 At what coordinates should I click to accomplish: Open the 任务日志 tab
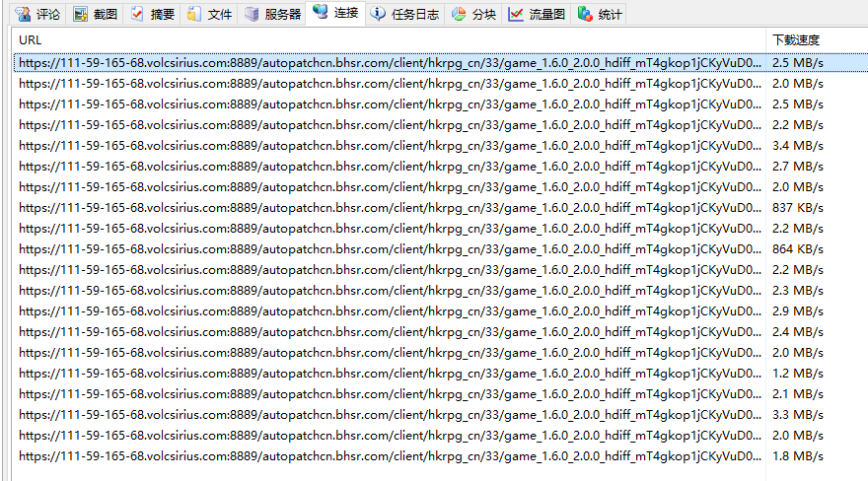click(404, 15)
